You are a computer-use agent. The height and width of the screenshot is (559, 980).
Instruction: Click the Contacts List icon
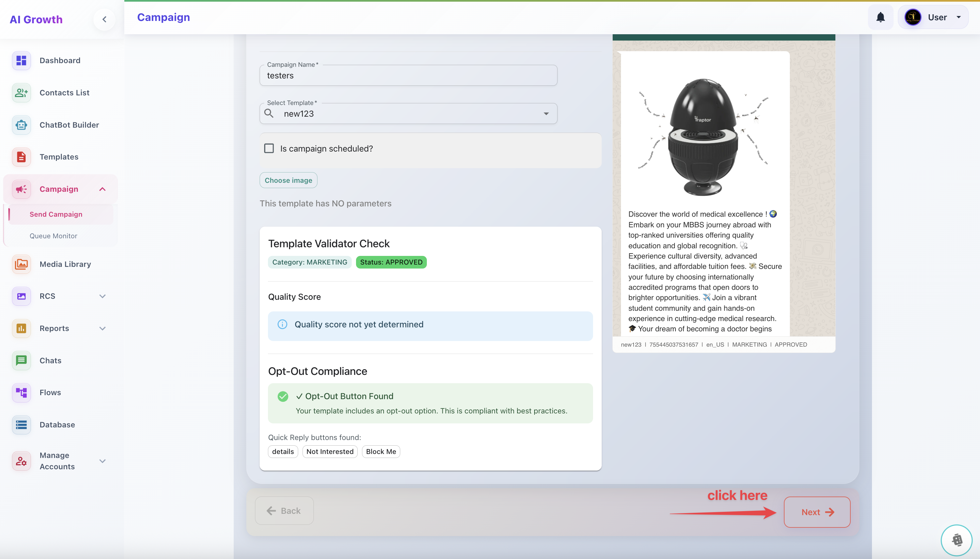click(x=21, y=92)
